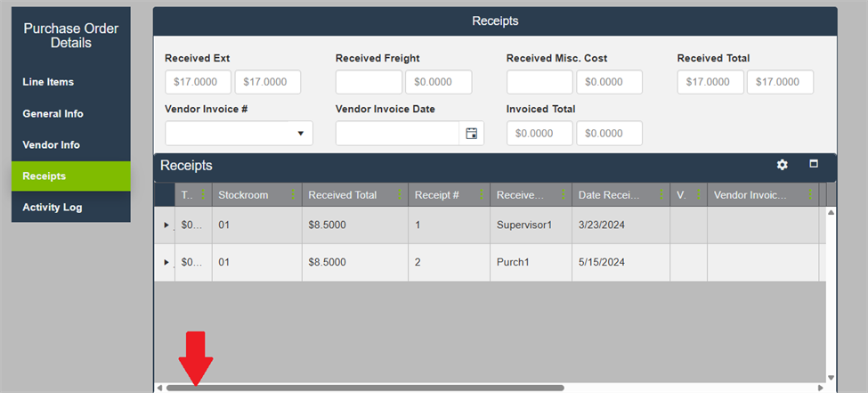Open General Info section
Image resolution: width=868 pixels, height=418 pixels.
53,114
